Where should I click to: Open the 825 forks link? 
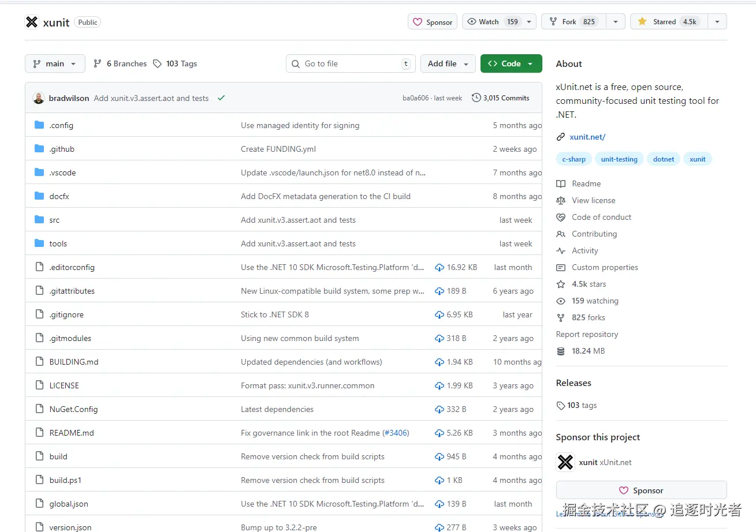point(581,317)
